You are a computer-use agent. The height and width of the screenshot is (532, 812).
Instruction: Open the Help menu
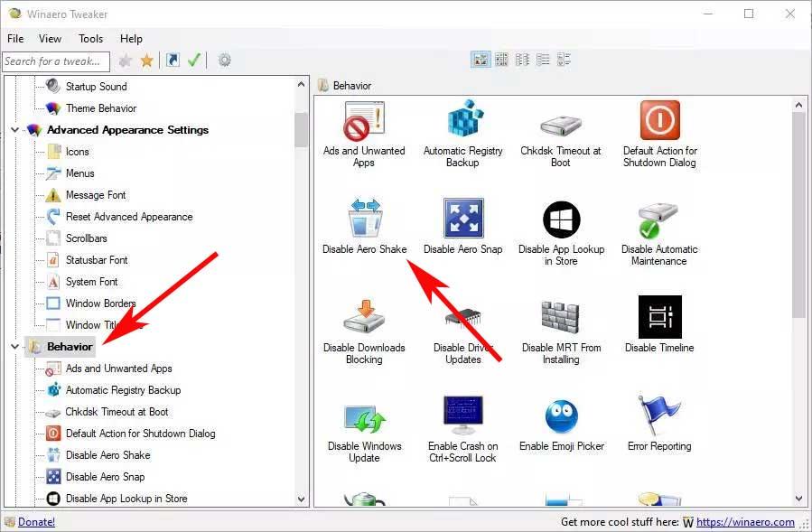(x=131, y=39)
